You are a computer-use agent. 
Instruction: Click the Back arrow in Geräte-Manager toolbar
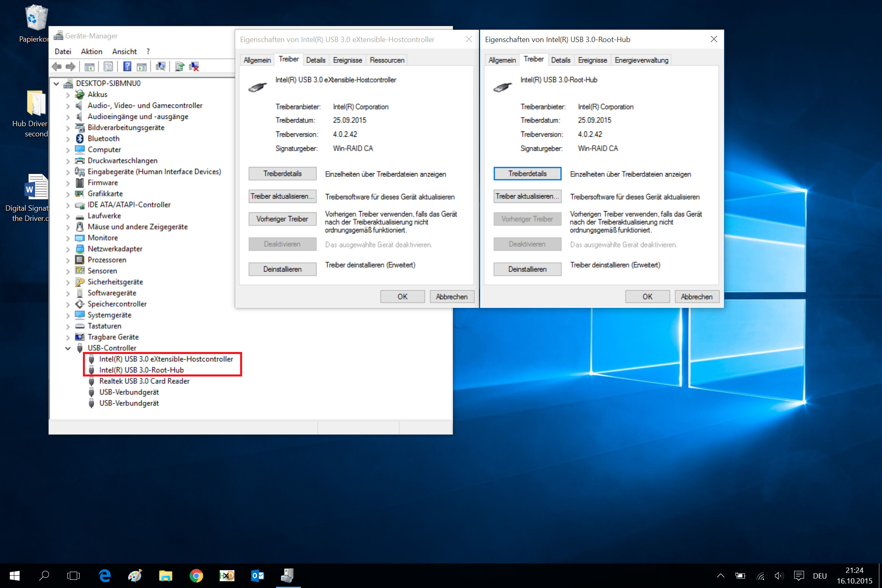point(57,67)
